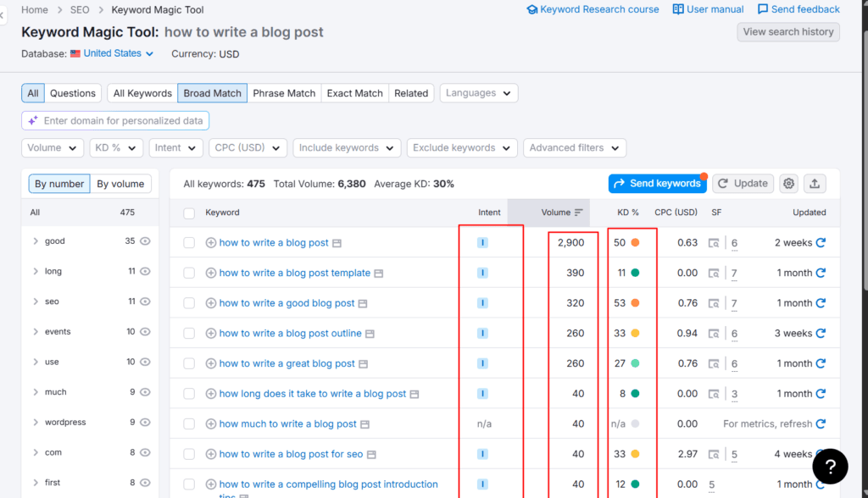Open the keyword table settings gear icon
The image size is (868, 498).
[788, 183]
